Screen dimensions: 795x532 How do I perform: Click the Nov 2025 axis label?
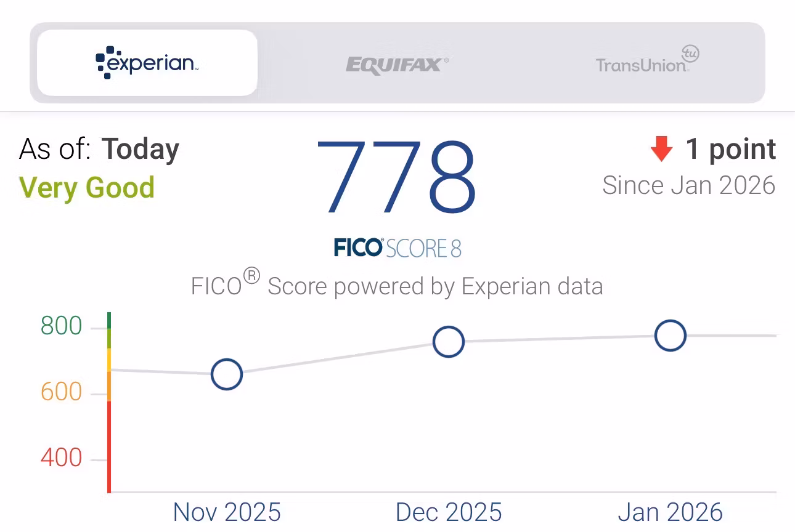click(226, 512)
